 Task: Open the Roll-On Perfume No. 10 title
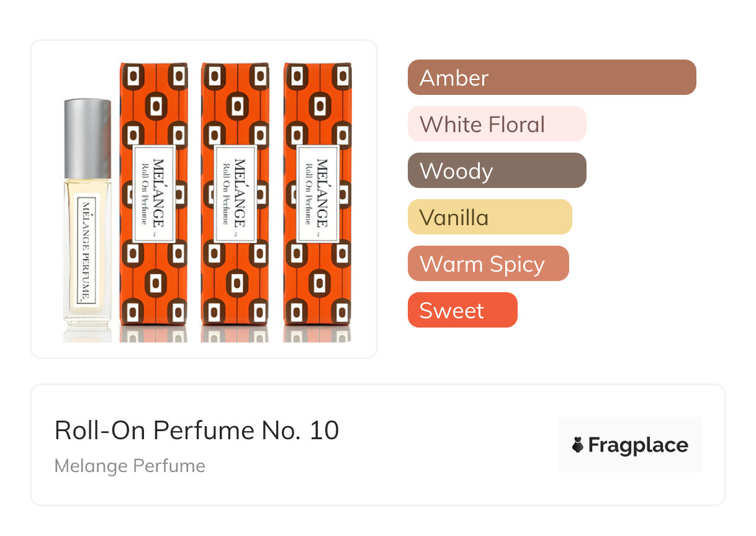click(x=197, y=430)
